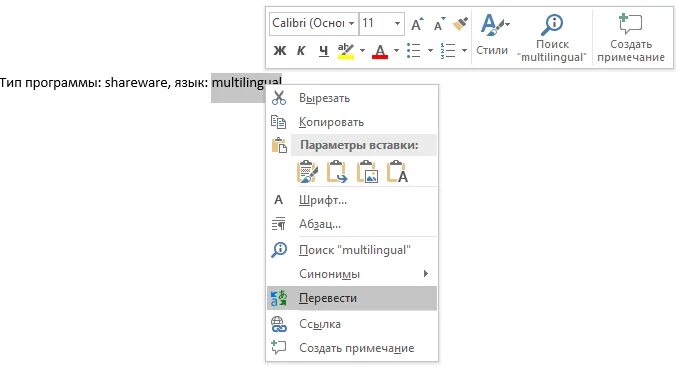Open the font color dropdown arrow
This screenshot has height=369, width=676.
coord(396,50)
